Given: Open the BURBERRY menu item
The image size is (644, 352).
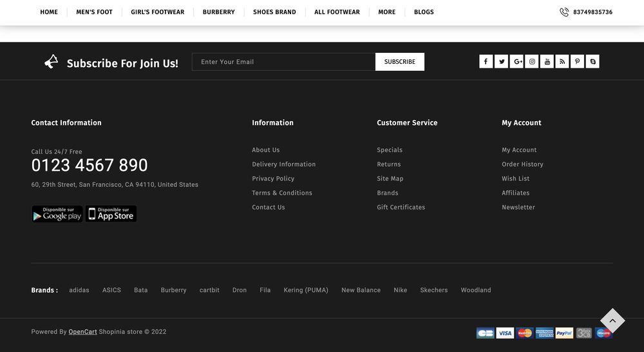Looking at the screenshot, I should [218, 12].
